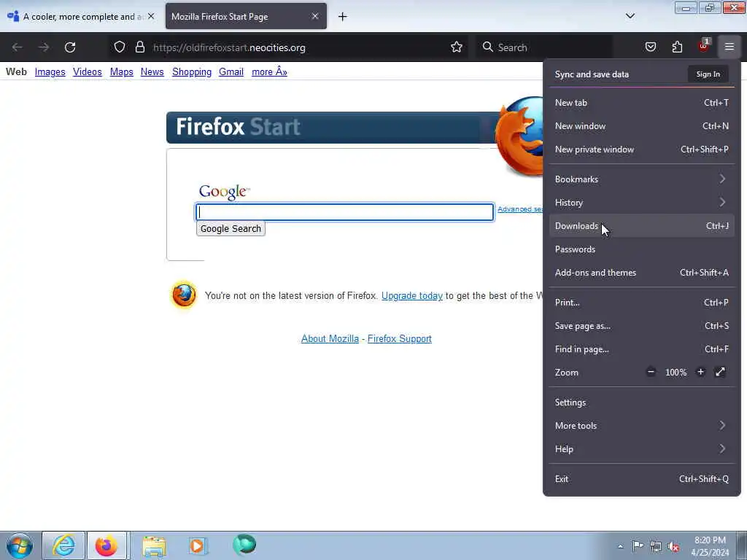The image size is (747, 560).
Task: Click the Windows Start orb
Action: point(20,545)
